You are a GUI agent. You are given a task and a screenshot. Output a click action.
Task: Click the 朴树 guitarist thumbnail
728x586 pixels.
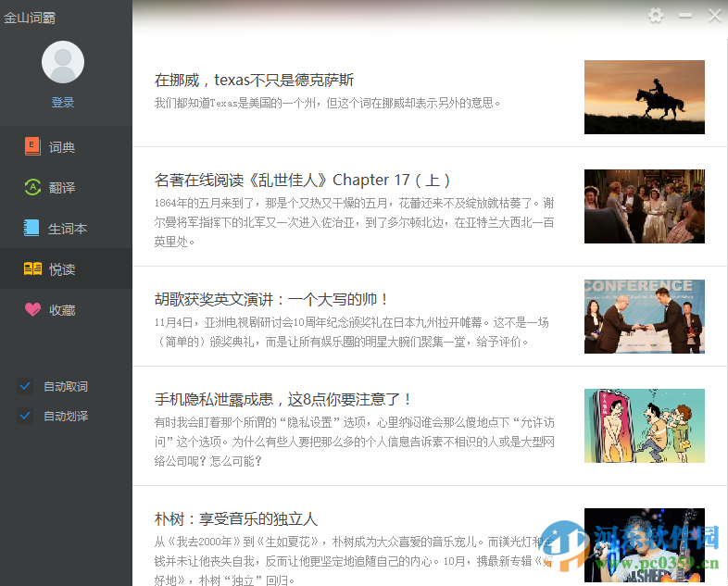645,545
